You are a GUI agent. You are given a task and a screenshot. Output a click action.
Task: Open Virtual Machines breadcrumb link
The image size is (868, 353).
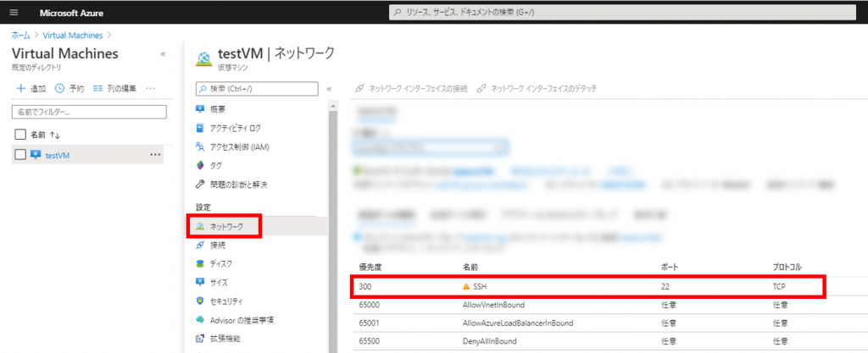pos(73,36)
